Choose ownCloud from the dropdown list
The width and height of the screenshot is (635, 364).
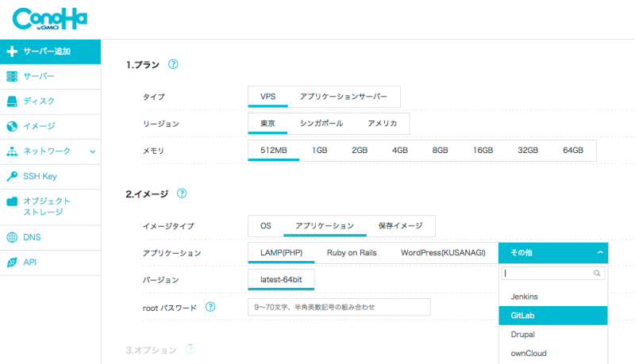pyautogui.click(x=553, y=354)
